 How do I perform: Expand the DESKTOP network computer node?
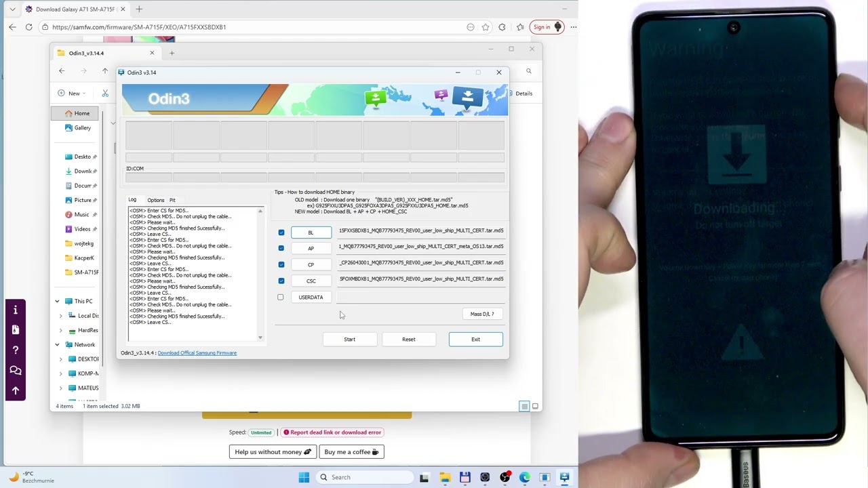coord(60,359)
